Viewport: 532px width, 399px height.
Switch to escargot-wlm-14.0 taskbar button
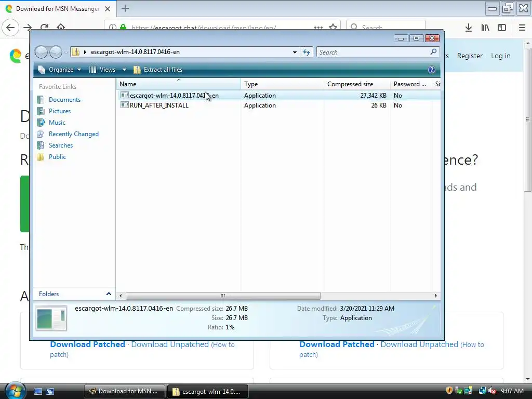pyautogui.click(x=208, y=391)
